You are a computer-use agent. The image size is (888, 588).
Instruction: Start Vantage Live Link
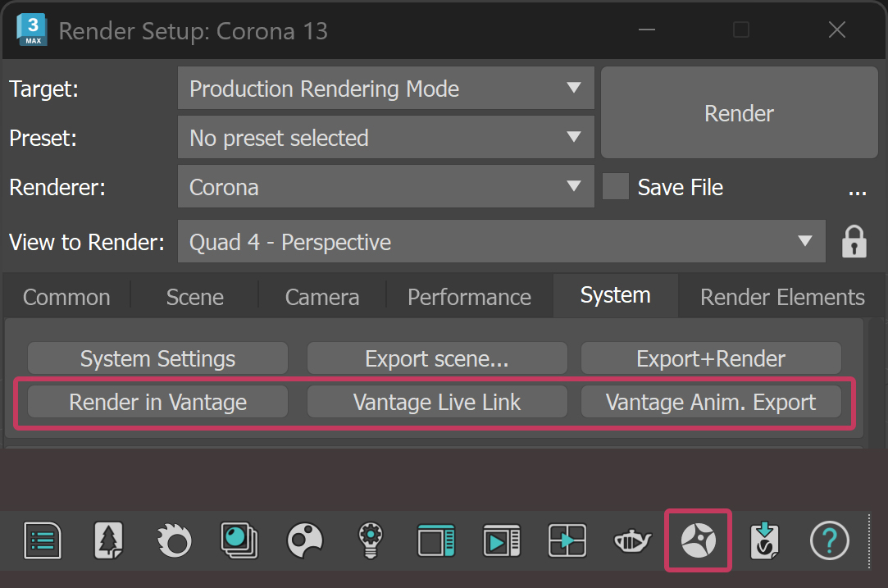click(x=437, y=402)
